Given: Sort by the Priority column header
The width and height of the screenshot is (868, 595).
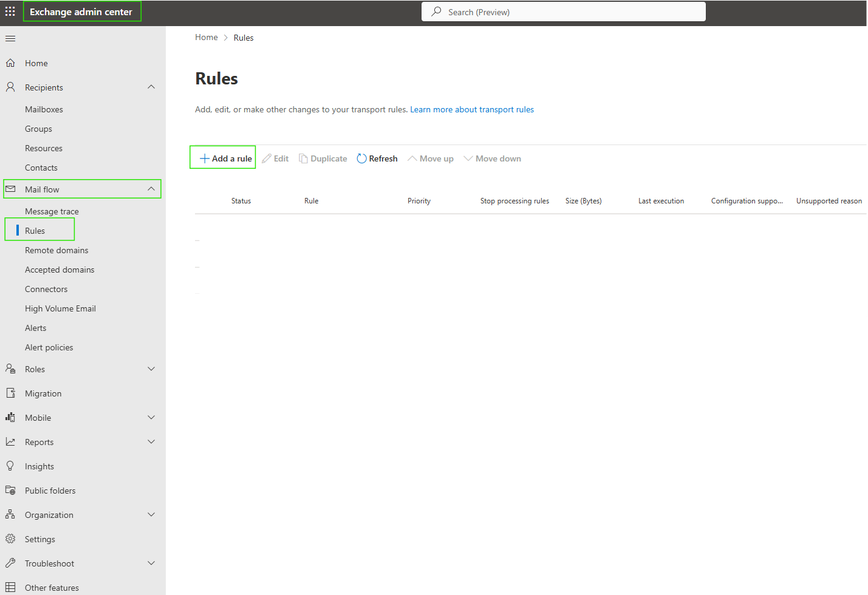Looking at the screenshot, I should coord(419,201).
